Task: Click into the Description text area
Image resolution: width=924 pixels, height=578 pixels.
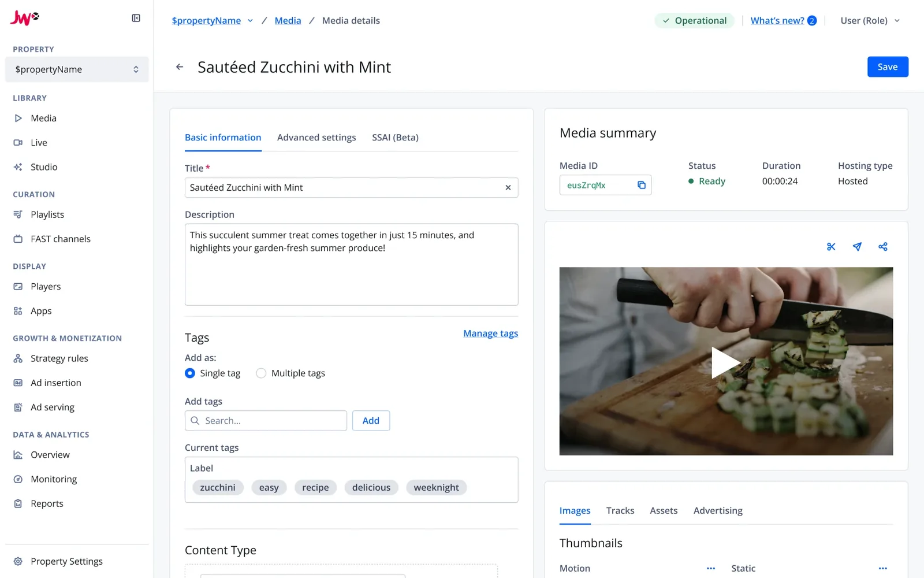Action: pyautogui.click(x=351, y=265)
